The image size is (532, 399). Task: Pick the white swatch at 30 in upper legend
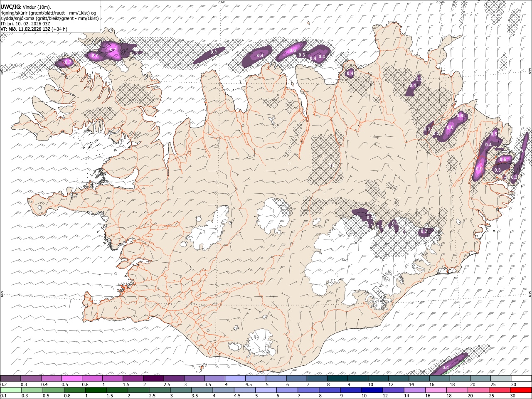click(x=521, y=378)
